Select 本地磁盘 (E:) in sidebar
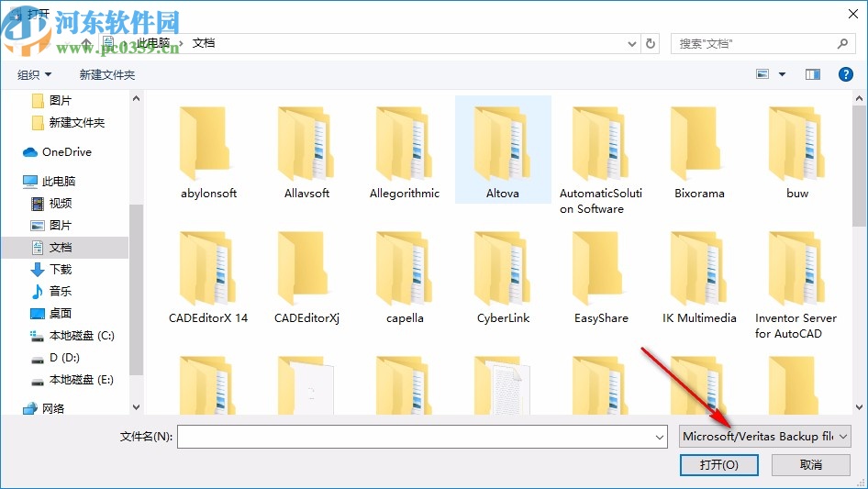The height and width of the screenshot is (489, 868). pyautogui.click(x=81, y=380)
